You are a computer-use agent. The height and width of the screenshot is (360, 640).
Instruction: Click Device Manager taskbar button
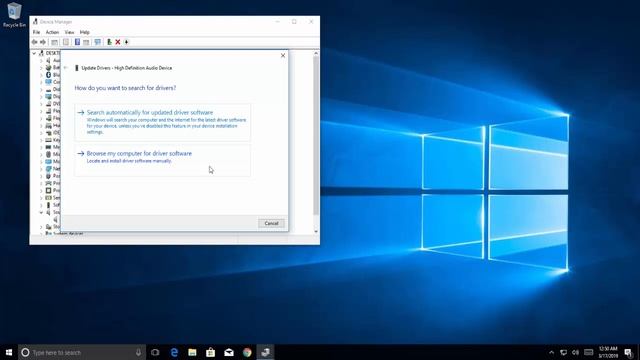265,352
